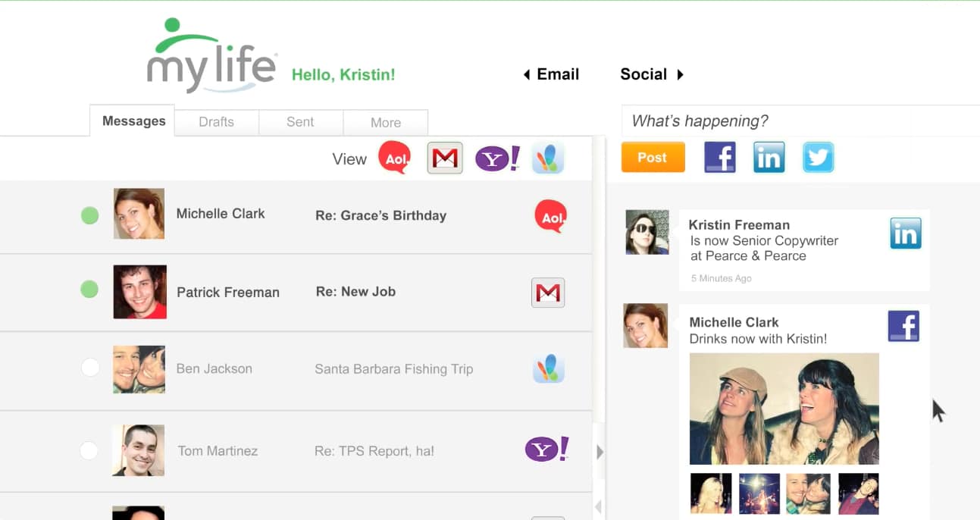The height and width of the screenshot is (520, 980).
Task: Toggle unread dot for Patrick Freeman message
Action: point(89,290)
